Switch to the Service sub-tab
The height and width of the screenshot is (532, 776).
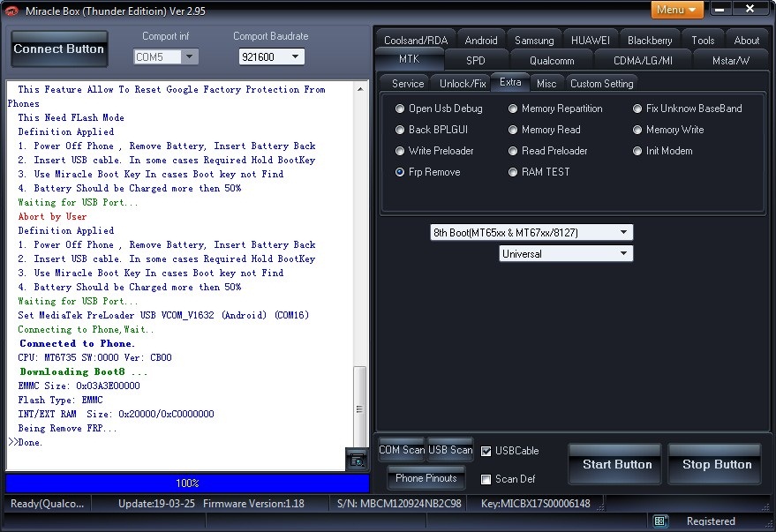[408, 84]
